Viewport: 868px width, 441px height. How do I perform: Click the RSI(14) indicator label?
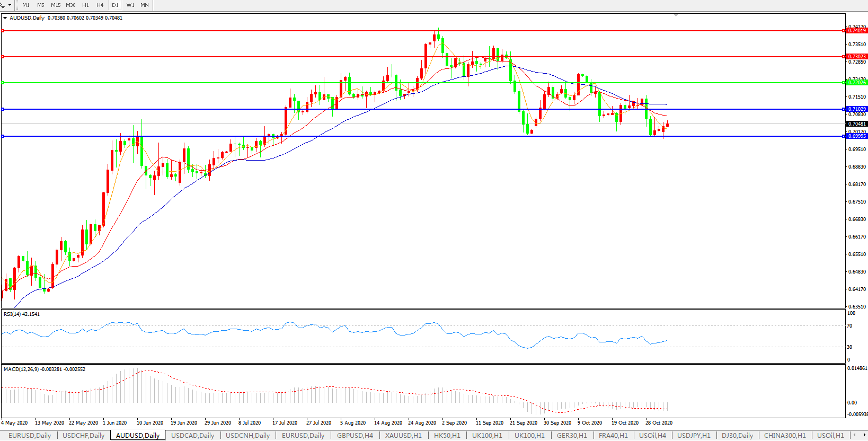coord(22,314)
